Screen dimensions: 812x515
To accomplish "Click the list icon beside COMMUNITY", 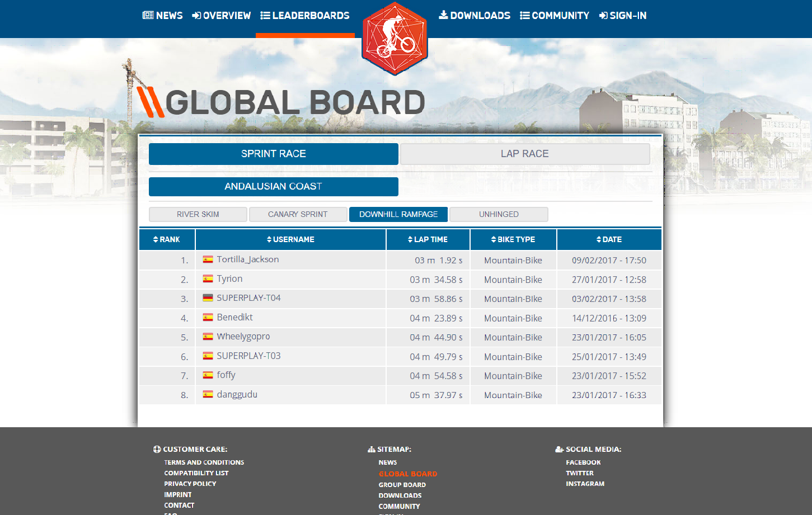I will click(525, 15).
